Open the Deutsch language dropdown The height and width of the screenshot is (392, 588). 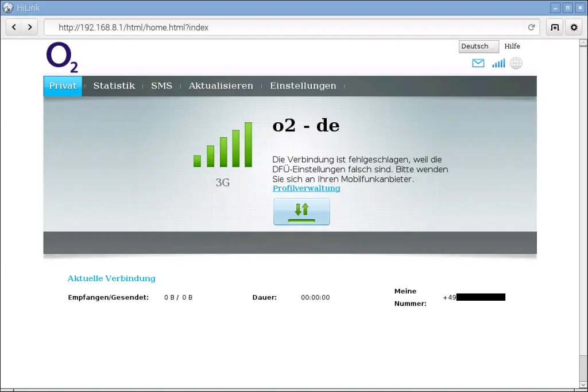(478, 46)
